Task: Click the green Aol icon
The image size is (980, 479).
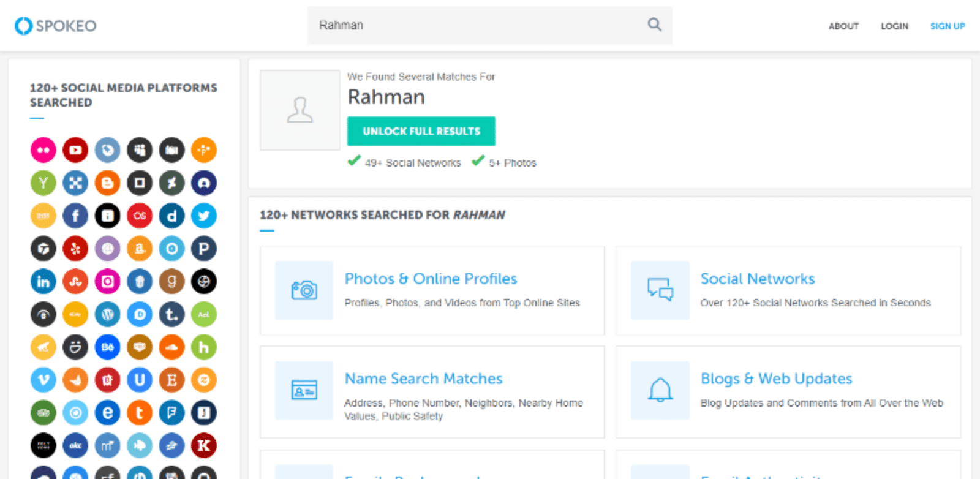Action: click(x=204, y=314)
